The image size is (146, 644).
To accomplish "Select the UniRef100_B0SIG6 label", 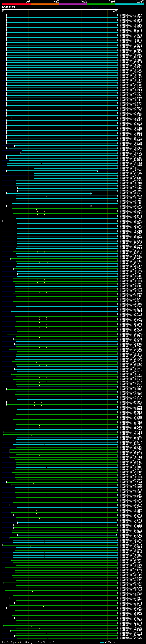I will point(131,389).
